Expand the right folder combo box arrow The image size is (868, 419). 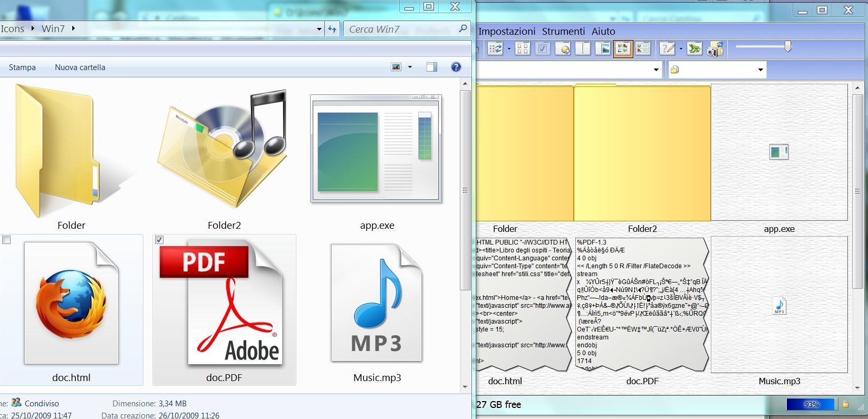pos(760,70)
